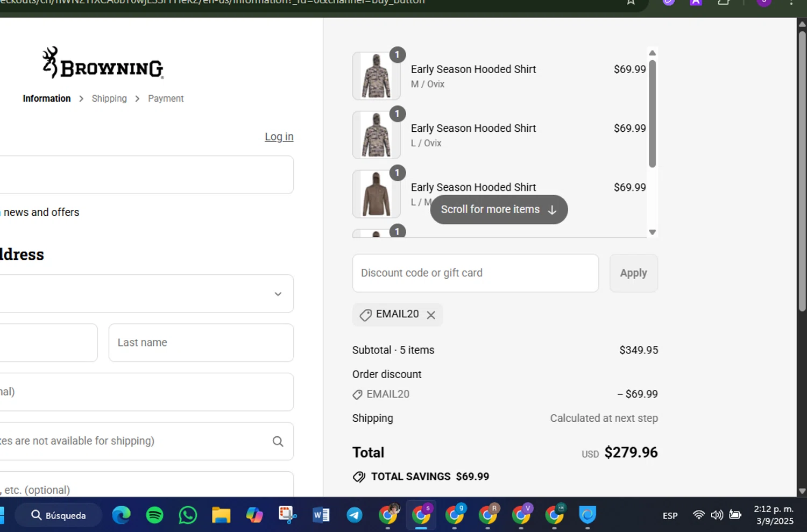The image size is (807, 532).
Task: Open Wi-Fi network settings in tray
Action: coord(699,515)
